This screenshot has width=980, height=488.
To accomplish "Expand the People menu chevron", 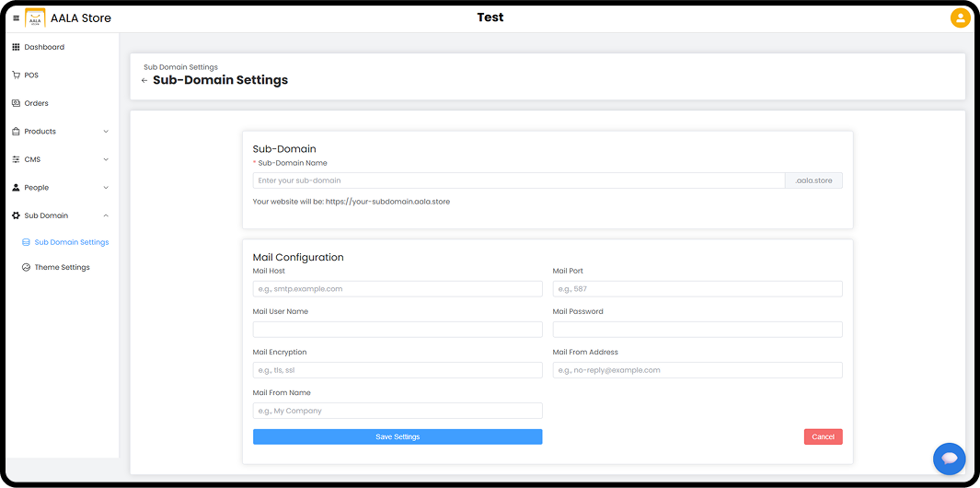I will [106, 188].
